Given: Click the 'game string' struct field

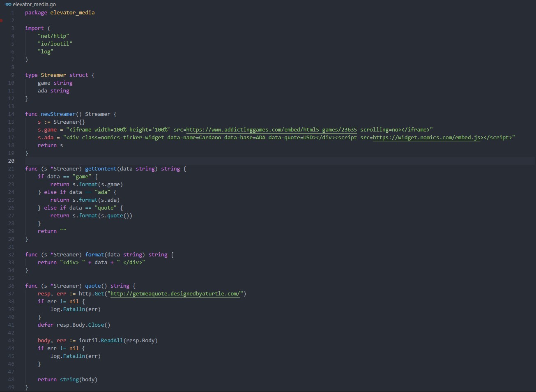Looking at the screenshot, I should (55, 83).
